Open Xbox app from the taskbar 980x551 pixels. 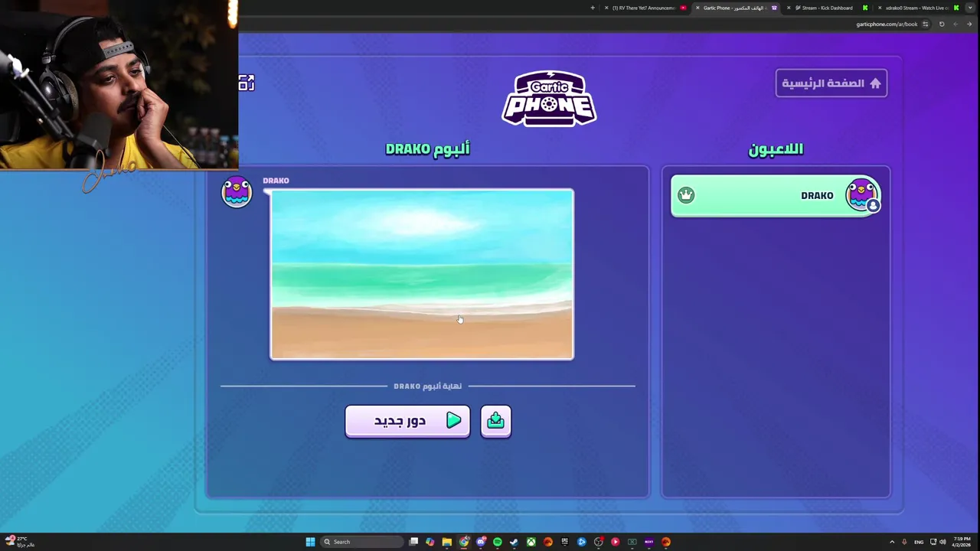531,542
